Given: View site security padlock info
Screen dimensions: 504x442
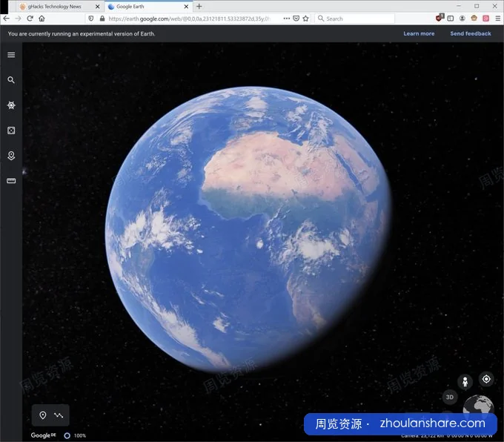Looking at the screenshot, I should coord(102,19).
